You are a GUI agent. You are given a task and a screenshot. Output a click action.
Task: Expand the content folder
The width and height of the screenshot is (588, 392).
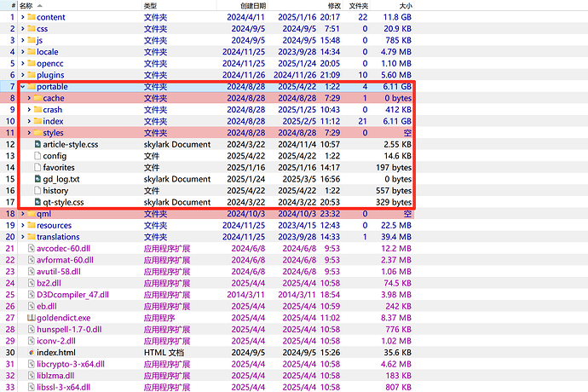coord(22,17)
